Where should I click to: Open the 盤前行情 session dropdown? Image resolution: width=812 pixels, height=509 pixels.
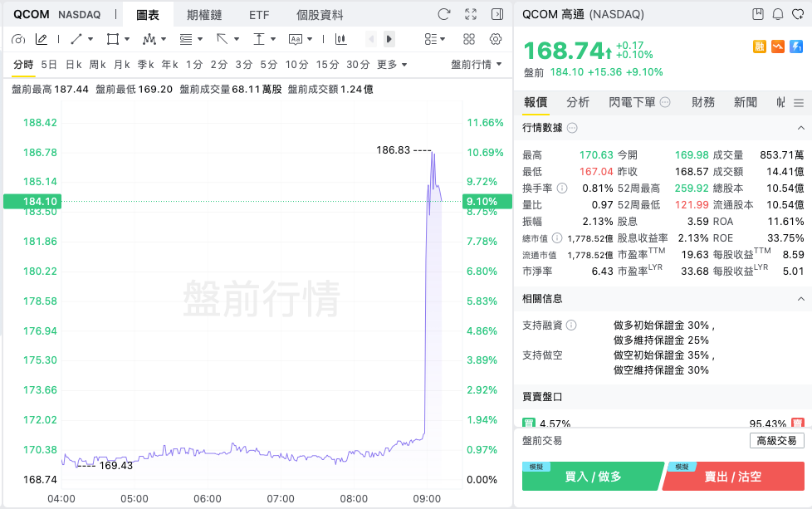(477, 65)
